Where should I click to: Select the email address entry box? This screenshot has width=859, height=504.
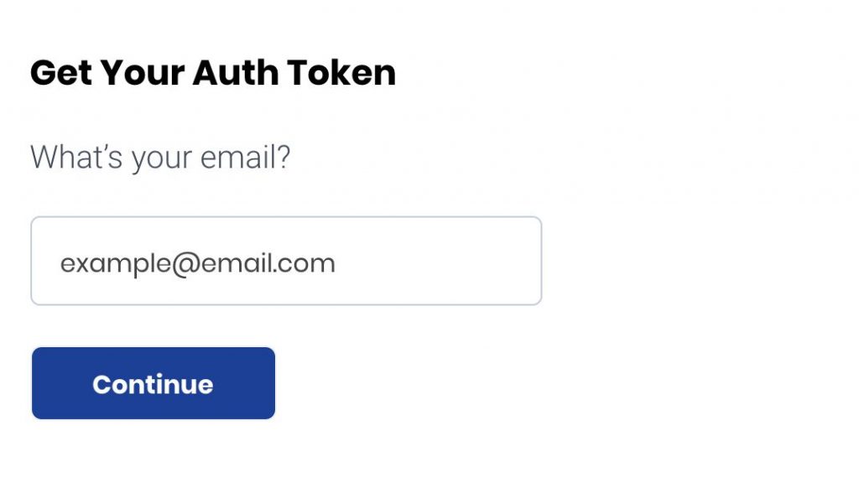285,261
